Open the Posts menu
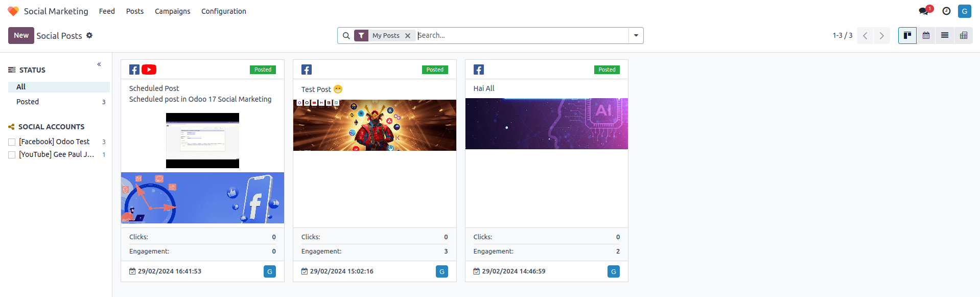Viewport: 980px width, 297px height. 135,11
